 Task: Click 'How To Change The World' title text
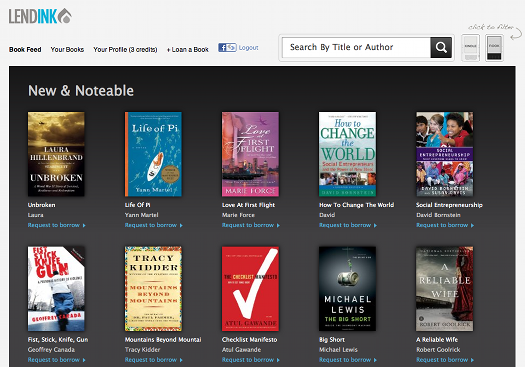tap(357, 205)
